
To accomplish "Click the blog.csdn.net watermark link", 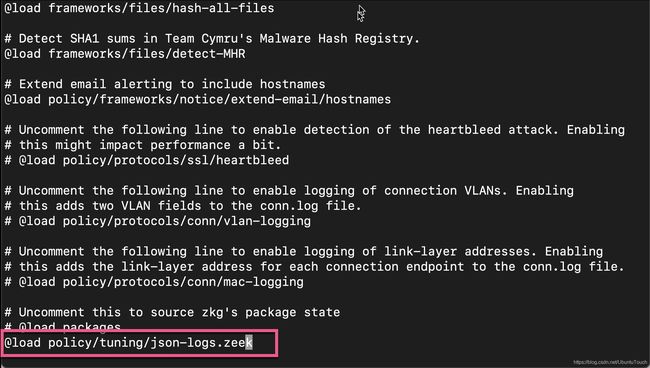I will click(610, 363).
